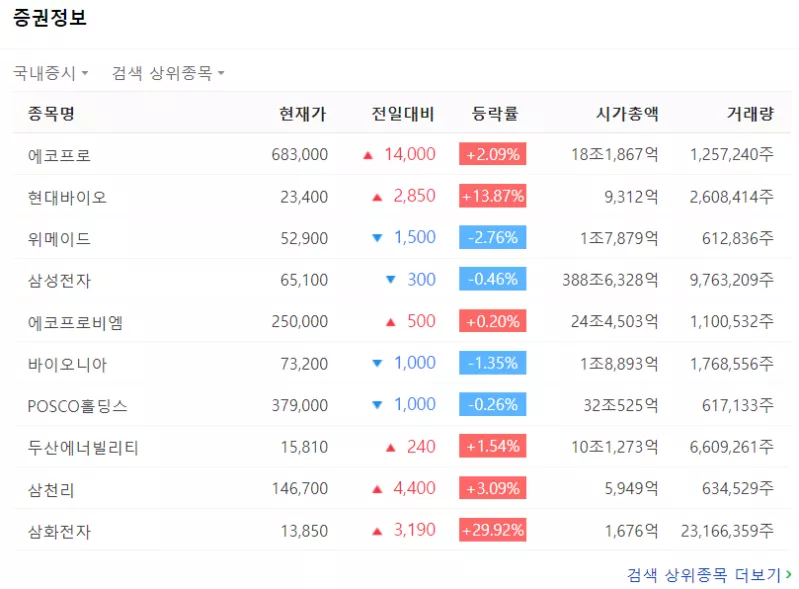This screenshot has height=589, width=799.
Task: Open the 에코프로 stock
Action: [59, 155]
